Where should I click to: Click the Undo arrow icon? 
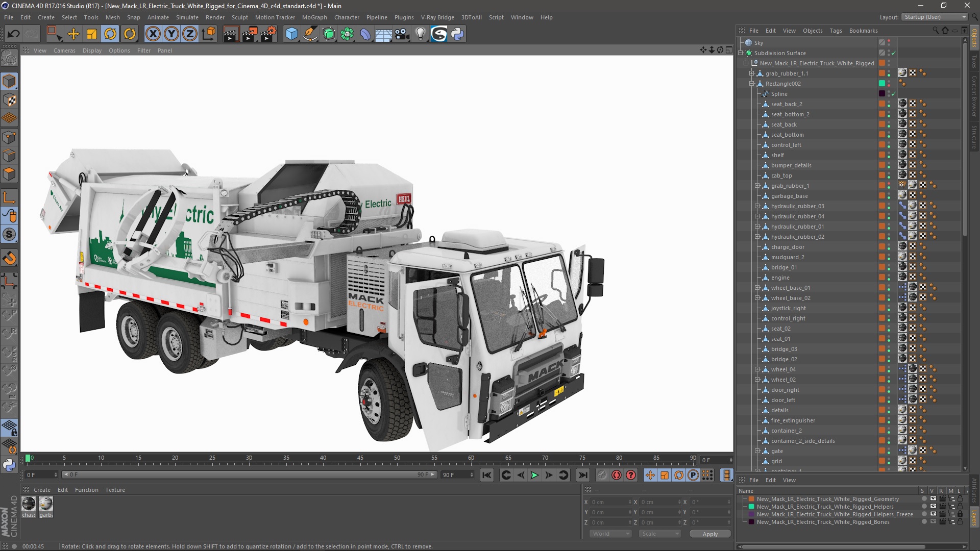tap(14, 34)
